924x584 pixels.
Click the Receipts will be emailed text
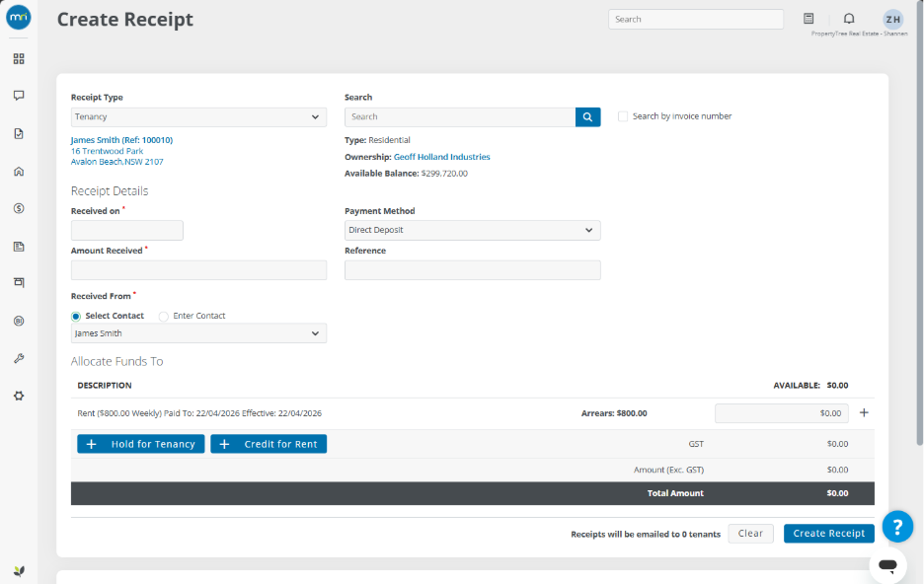pyautogui.click(x=646, y=534)
